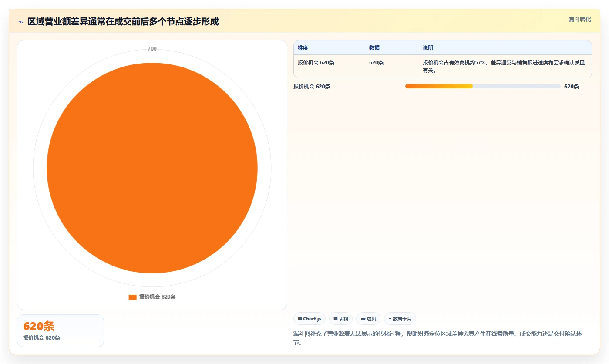Image resolution: width=609 pixels, height=364 pixels.
Task: Select the Chart.js chip
Action: tap(310, 319)
